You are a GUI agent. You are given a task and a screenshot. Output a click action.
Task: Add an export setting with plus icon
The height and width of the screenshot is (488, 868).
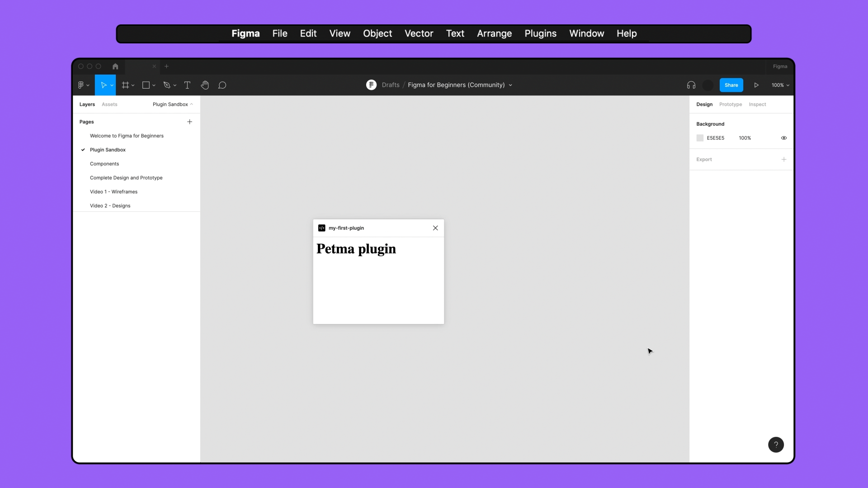click(784, 159)
